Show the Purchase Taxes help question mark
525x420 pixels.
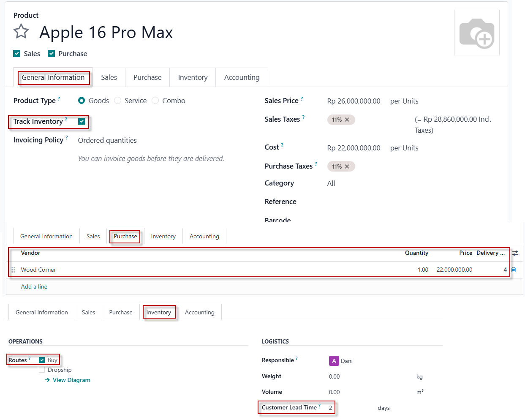point(316,164)
